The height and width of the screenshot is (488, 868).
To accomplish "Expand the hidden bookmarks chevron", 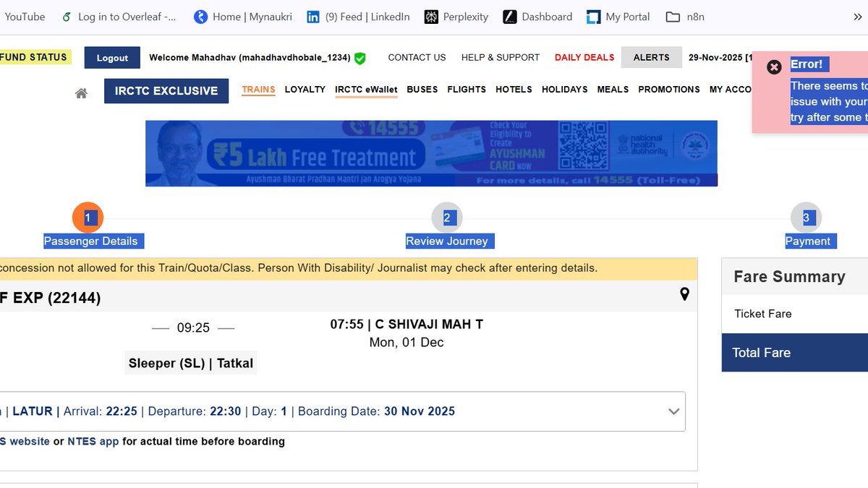I will pos(858,16).
